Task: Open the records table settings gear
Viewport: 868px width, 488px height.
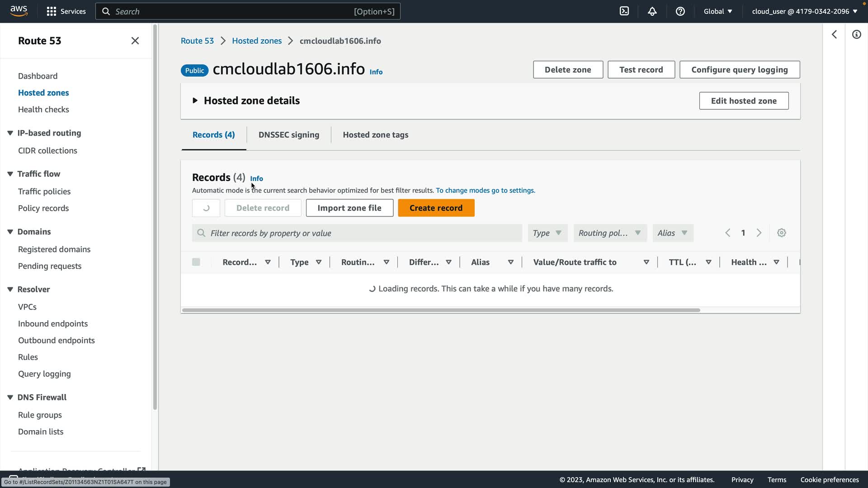Action: point(781,233)
